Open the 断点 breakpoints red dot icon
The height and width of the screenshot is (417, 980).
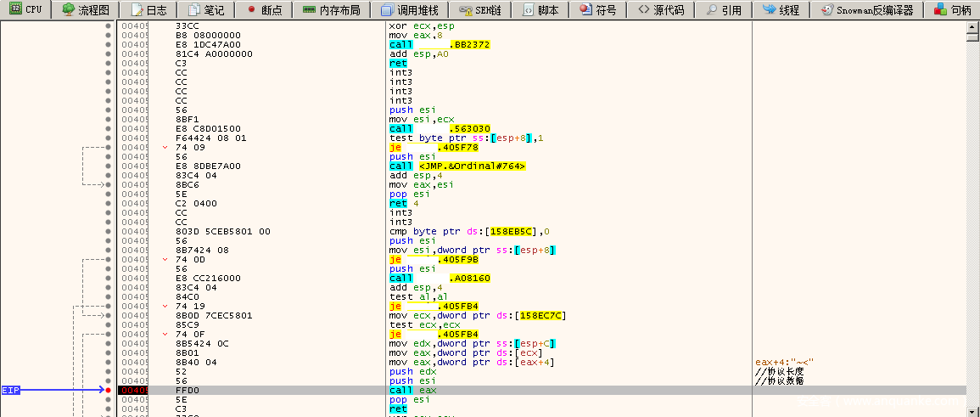coord(251,10)
